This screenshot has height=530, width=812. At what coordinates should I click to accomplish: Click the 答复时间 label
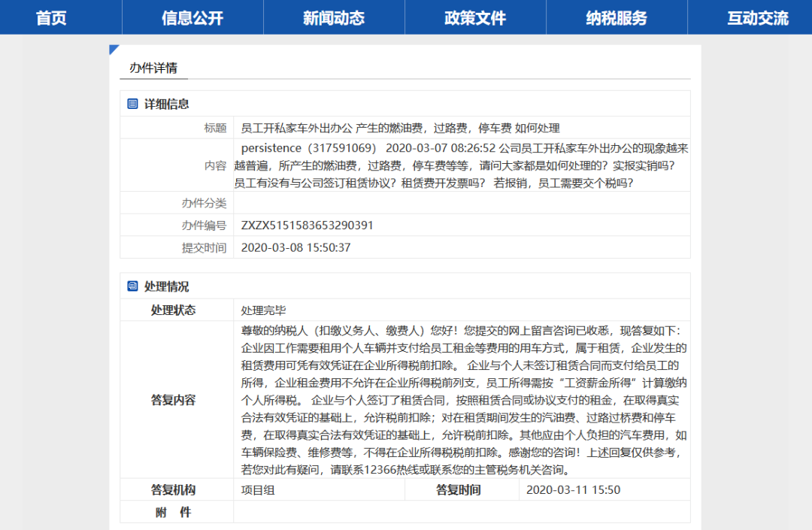pos(459,489)
